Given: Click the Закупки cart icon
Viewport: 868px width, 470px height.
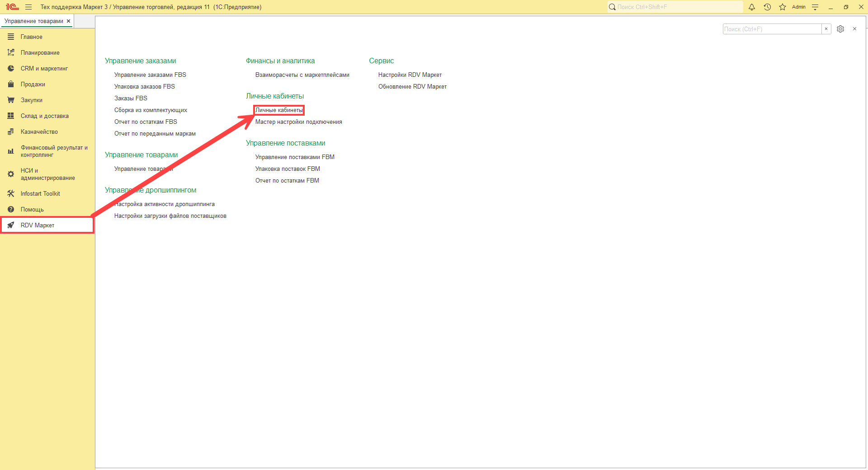Looking at the screenshot, I should click(11, 100).
